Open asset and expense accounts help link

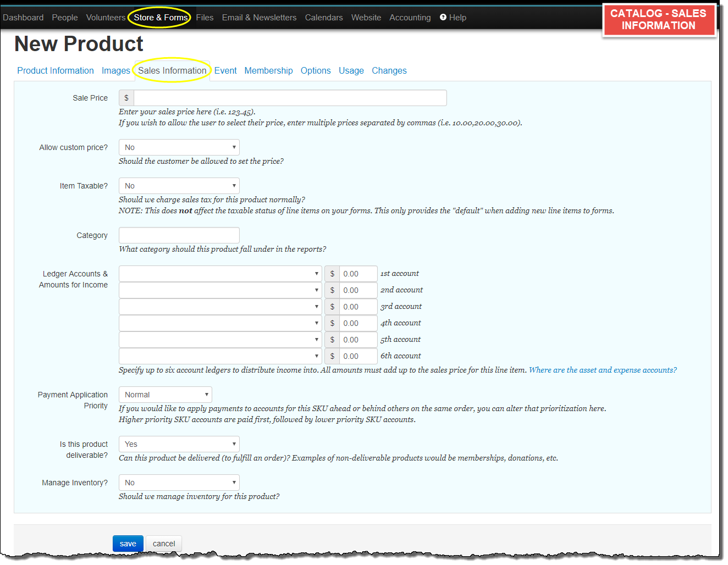(603, 370)
